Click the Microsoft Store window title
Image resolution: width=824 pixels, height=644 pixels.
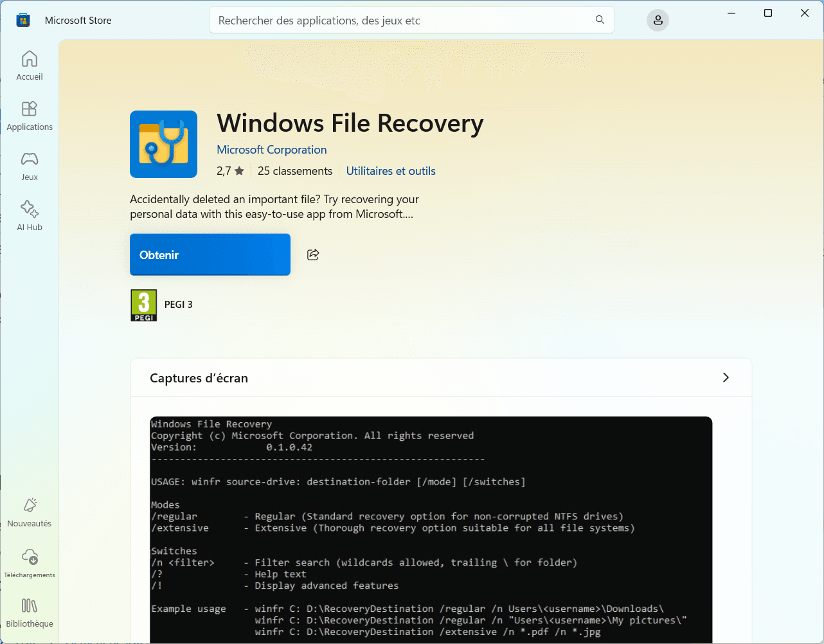78,21
